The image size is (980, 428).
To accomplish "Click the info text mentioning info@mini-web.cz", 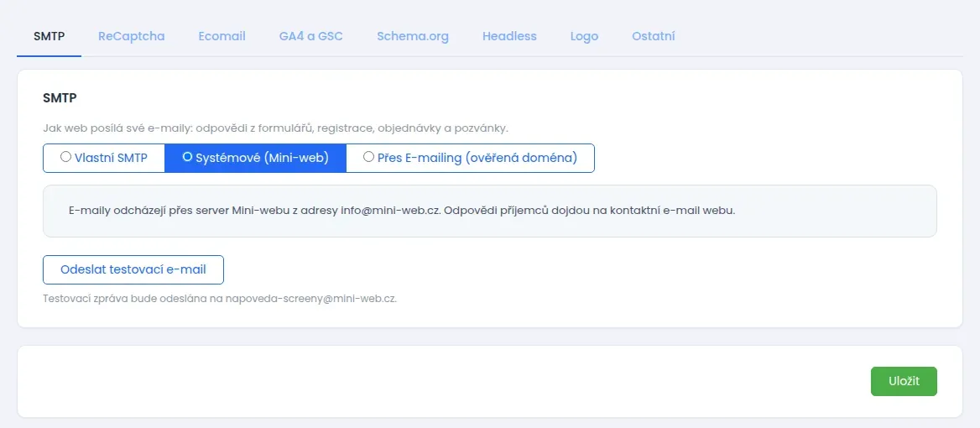I will click(402, 211).
